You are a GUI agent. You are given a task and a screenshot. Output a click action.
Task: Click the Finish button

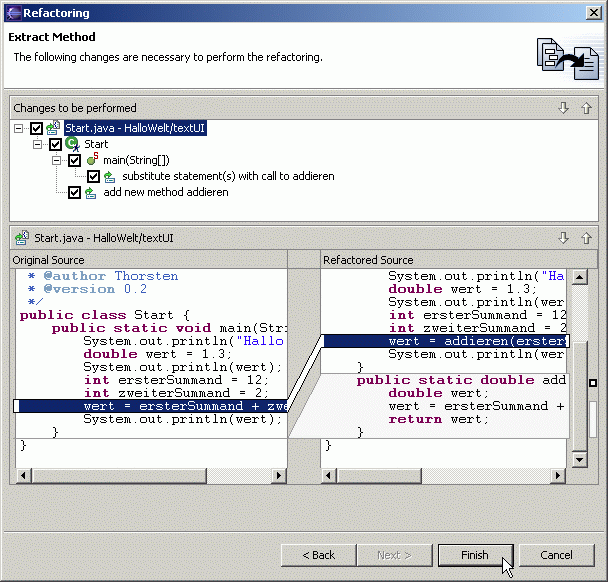coord(474,555)
